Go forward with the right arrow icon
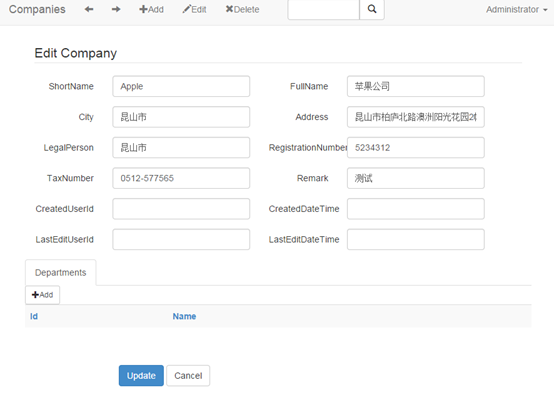This screenshot has height=395, width=554. click(116, 9)
